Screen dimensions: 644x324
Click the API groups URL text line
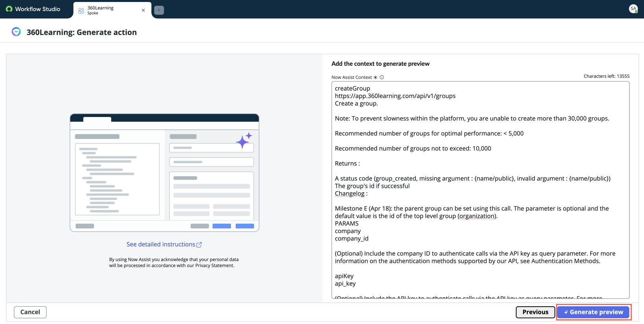tap(395, 96)
